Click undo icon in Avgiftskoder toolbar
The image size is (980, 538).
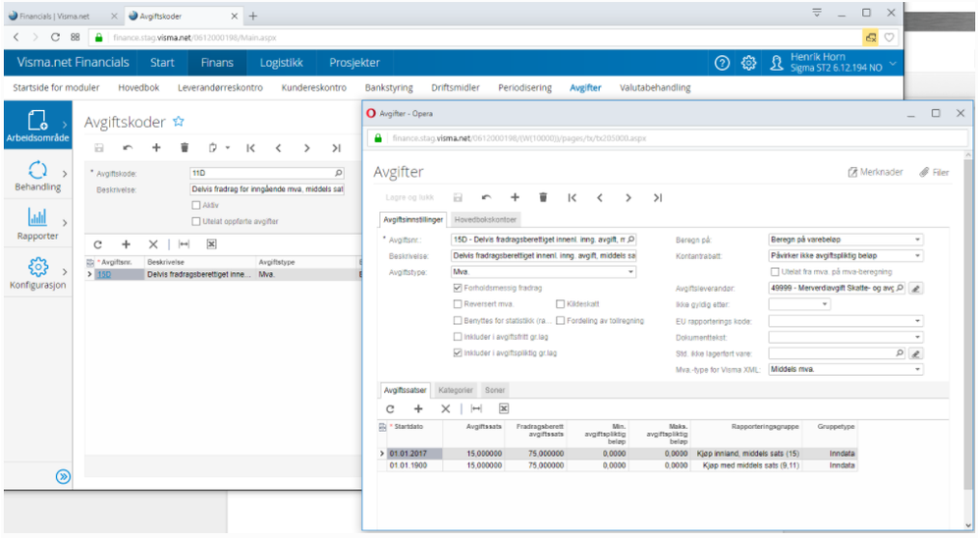point(128,148)
